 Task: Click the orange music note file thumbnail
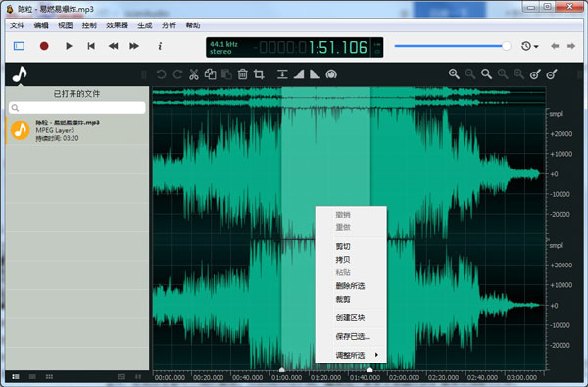(21, 130)
